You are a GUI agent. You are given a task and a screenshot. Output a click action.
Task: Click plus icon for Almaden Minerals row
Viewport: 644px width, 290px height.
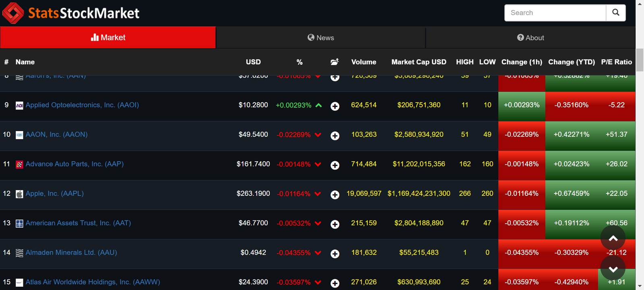[335, 254]
